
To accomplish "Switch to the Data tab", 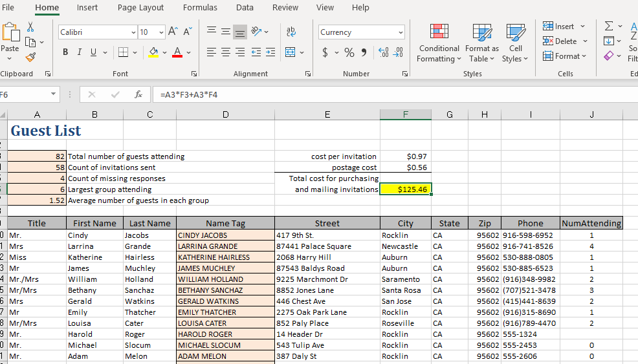I will click(x=245, y=7).
